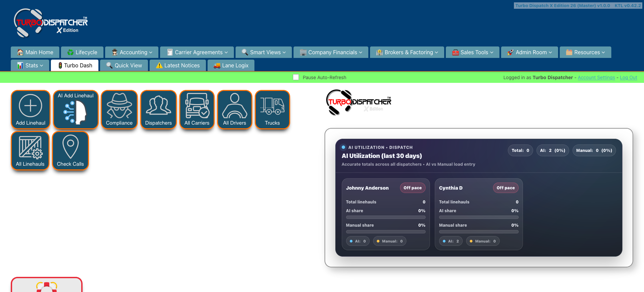Click the Total: 0 pill
Screen dimensions: 644x292
click(520, 151)
